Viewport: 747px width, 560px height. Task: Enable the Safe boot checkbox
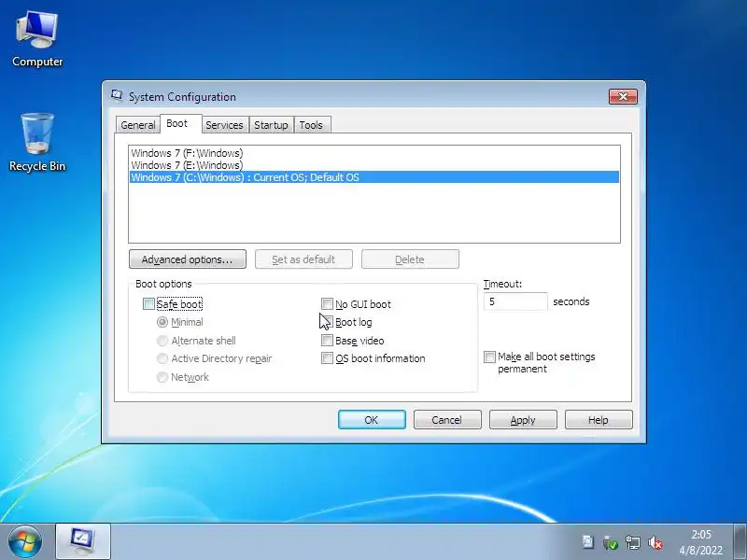(148, 304)
